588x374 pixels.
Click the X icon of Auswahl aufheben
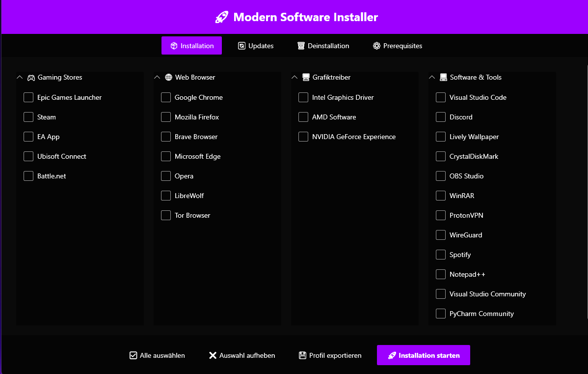coord(213,355)
